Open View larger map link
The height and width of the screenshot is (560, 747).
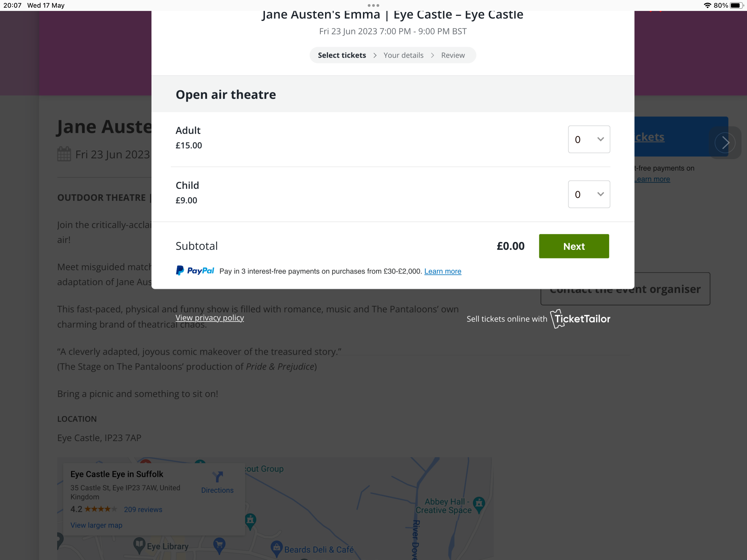coord(96,525)
